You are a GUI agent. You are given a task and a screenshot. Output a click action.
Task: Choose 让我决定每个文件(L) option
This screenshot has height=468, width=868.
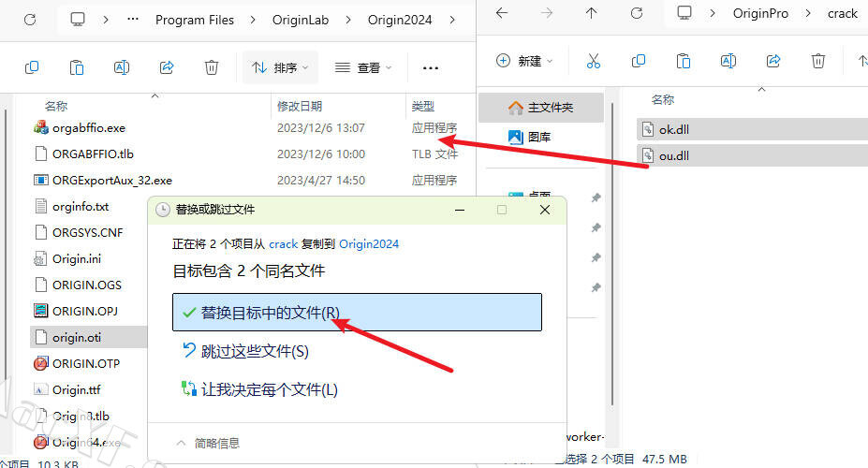pos(260,389)
